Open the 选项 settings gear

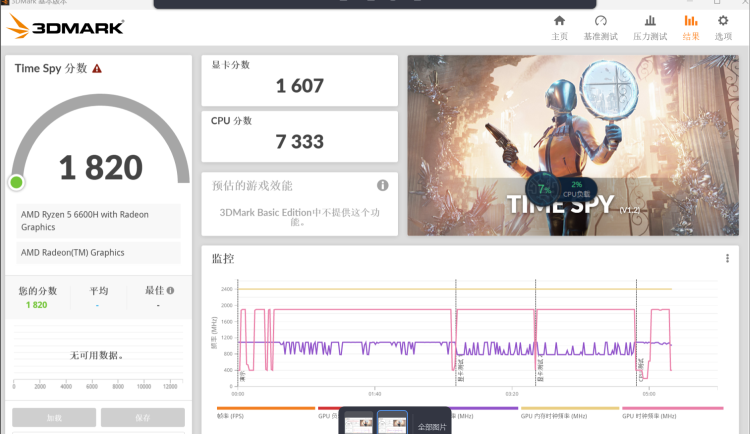[x=723, y=28]
